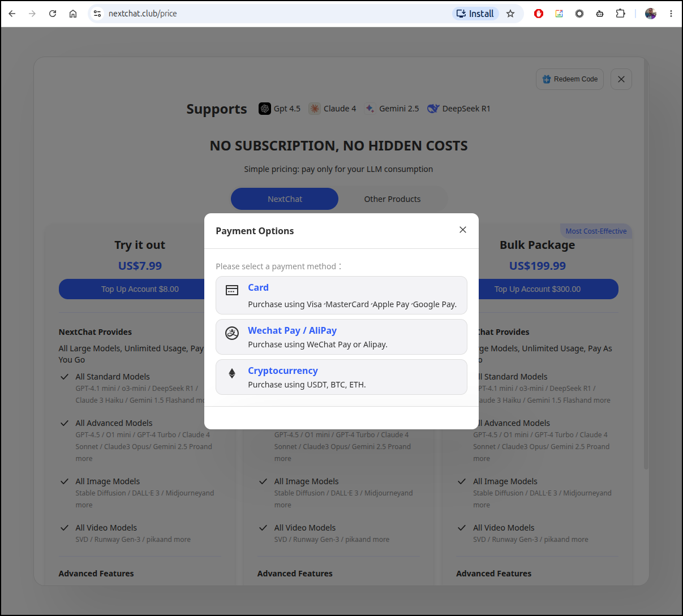Click Advanced Features heading in Bulk Package
The width and height of the screenshot is (683, 616).
pos(494,574)
